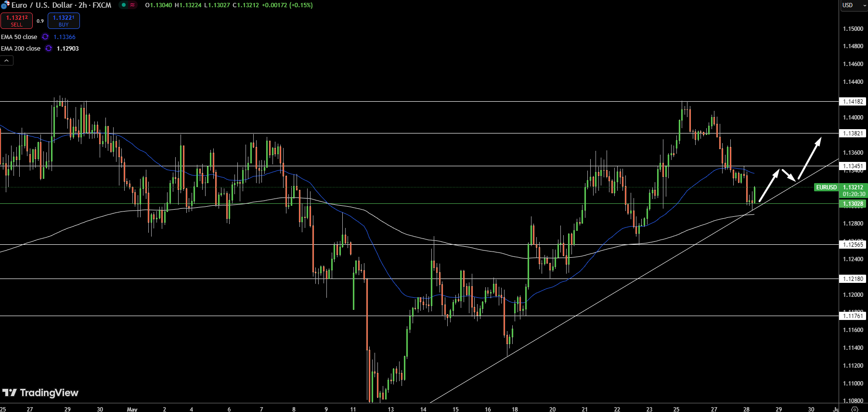The height and width of the screenshot is (412, 868).
Task: Click the pink approximate-data indicator icon
Action: click(132, 5)
